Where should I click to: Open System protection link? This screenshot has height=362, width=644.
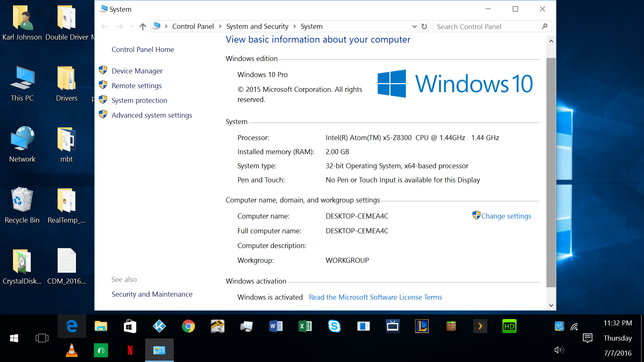[x=139, y=101]
